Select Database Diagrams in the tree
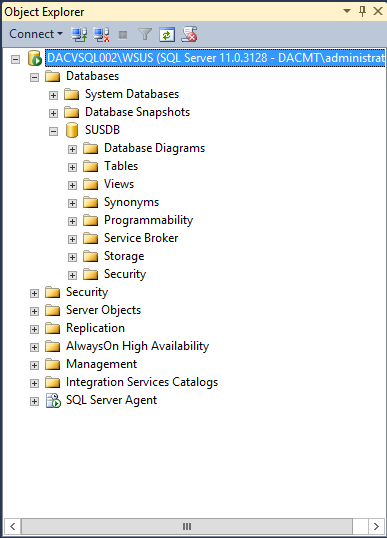 (x=154, y=148)
